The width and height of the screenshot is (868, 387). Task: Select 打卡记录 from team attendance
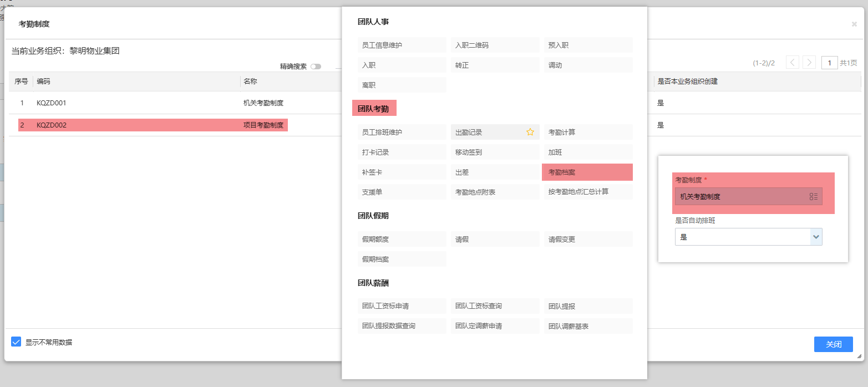tap(402, 152)
